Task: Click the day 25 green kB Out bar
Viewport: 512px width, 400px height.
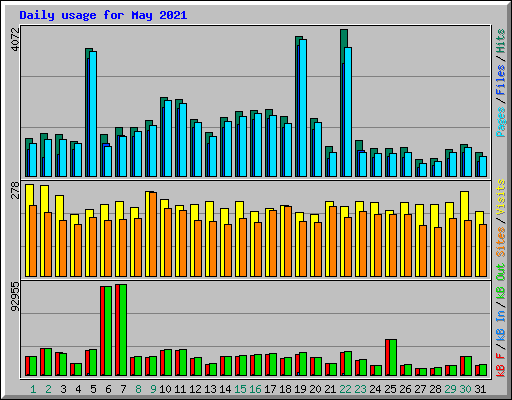Action: click(393, 358)
